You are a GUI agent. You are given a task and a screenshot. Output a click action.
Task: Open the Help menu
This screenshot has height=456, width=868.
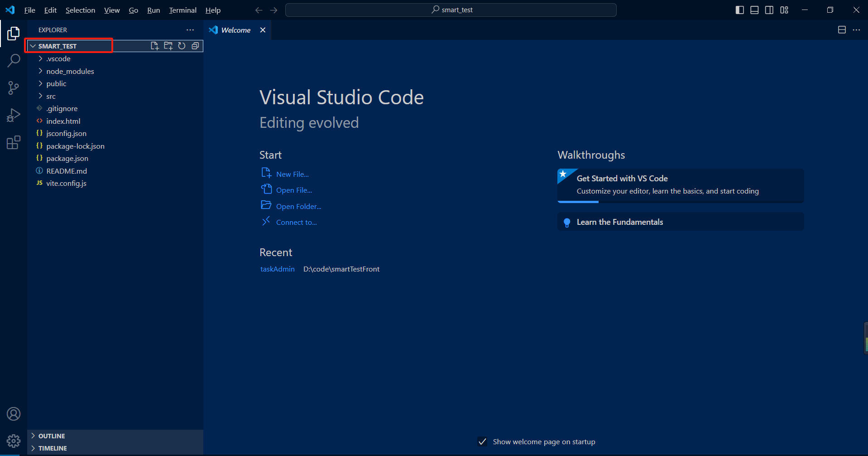coord(213,10)
